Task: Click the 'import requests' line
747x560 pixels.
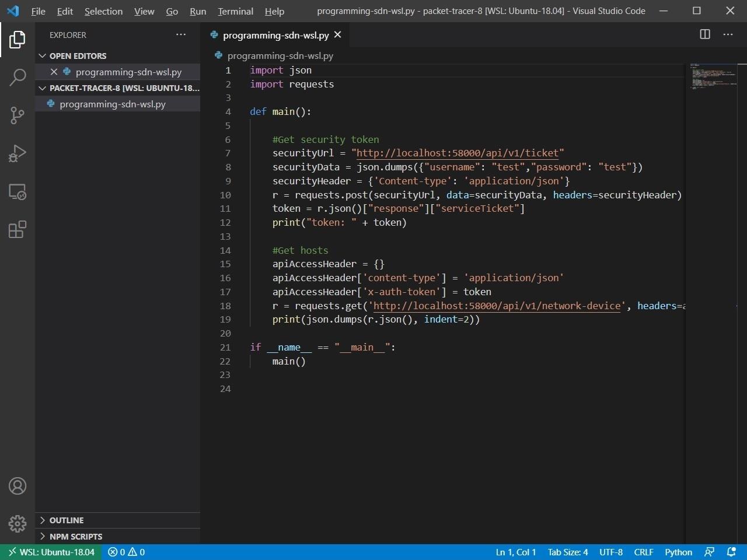Action: (292, 84)
